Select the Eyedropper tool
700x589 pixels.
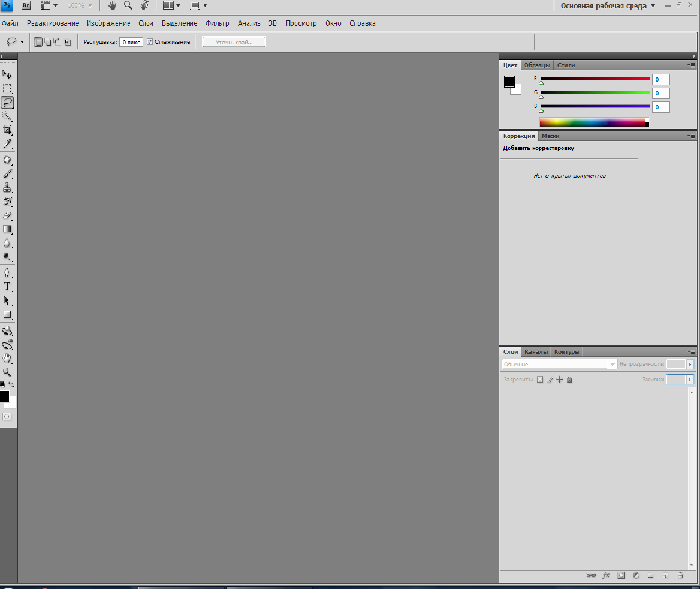click(8, 143)
